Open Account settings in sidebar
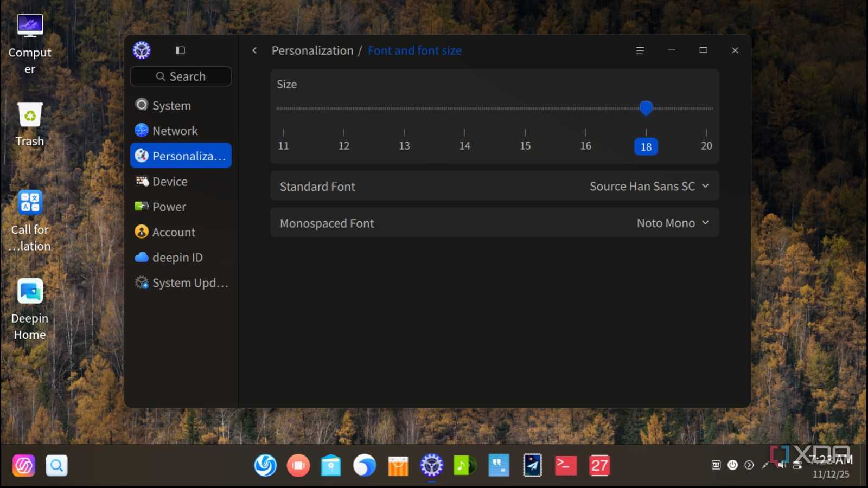 (x=181, y=232)
